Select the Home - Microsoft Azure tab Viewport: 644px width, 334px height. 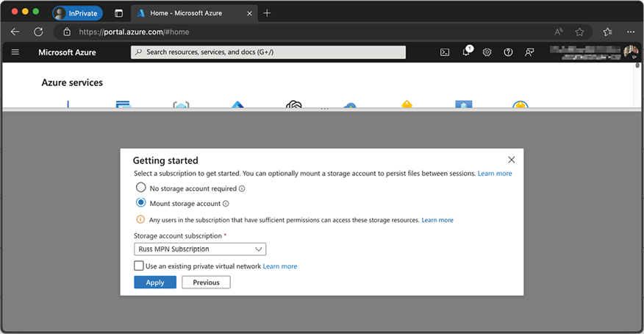[194, 13]
